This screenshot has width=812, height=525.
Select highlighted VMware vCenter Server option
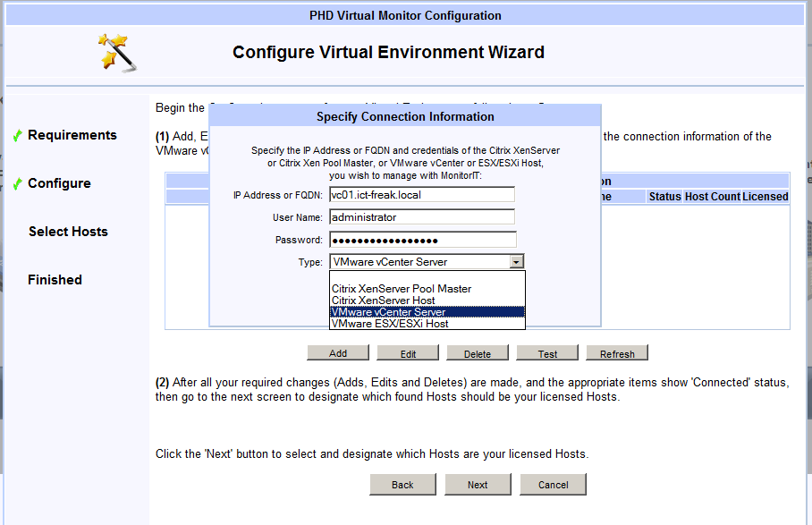coord(388,312)
